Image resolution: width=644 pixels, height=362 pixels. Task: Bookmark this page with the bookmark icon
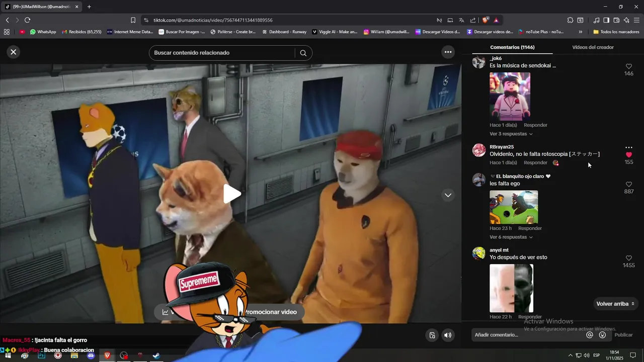133,20
